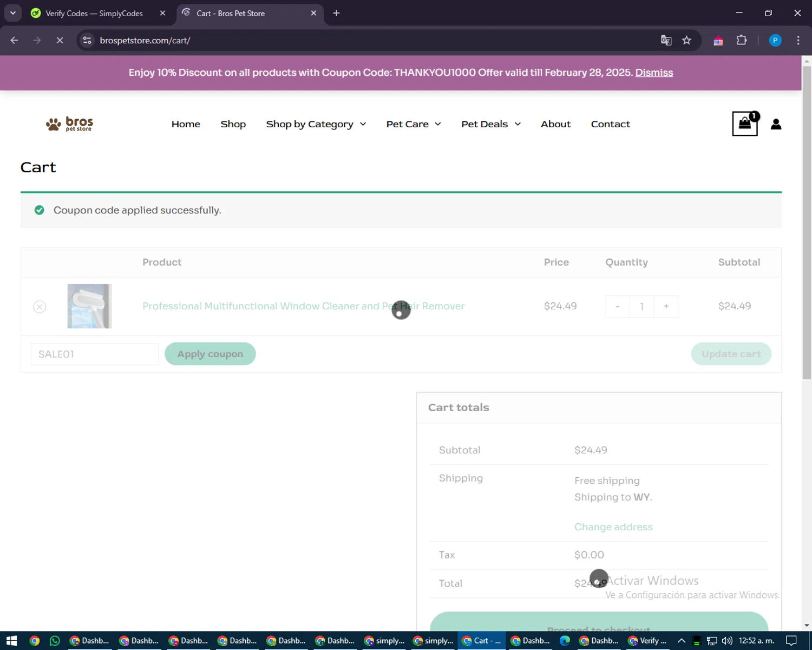Screen dimensions: 812x650
Task: Select the $24.49 value in Price column
Action: [x=560, y=306]
